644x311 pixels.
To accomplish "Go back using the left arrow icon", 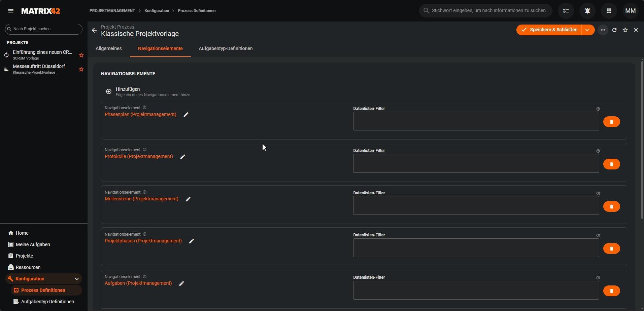I will (94, 30).
